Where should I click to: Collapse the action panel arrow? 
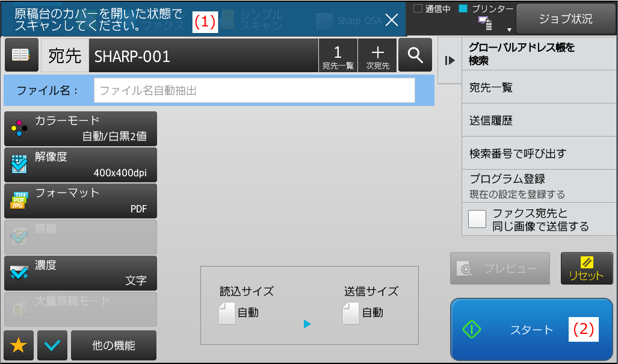click(x=450, y=60)
